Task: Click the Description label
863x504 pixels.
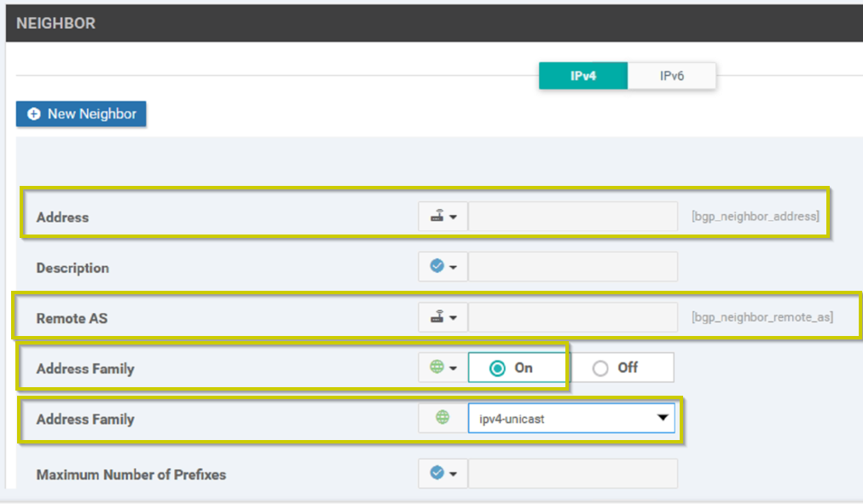Action: pyautogui.click(x=72, y=268)
